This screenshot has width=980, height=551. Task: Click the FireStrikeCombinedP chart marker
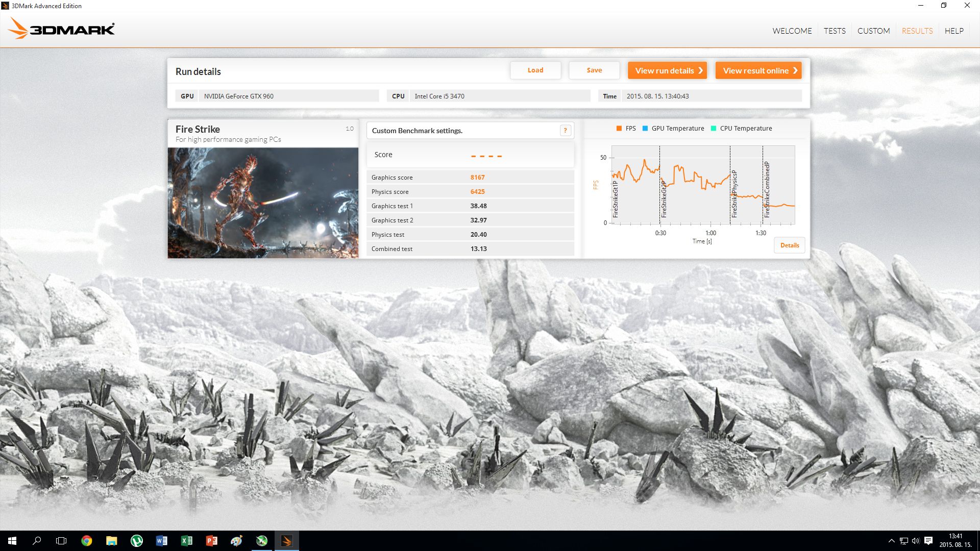[x=767, y=190]
